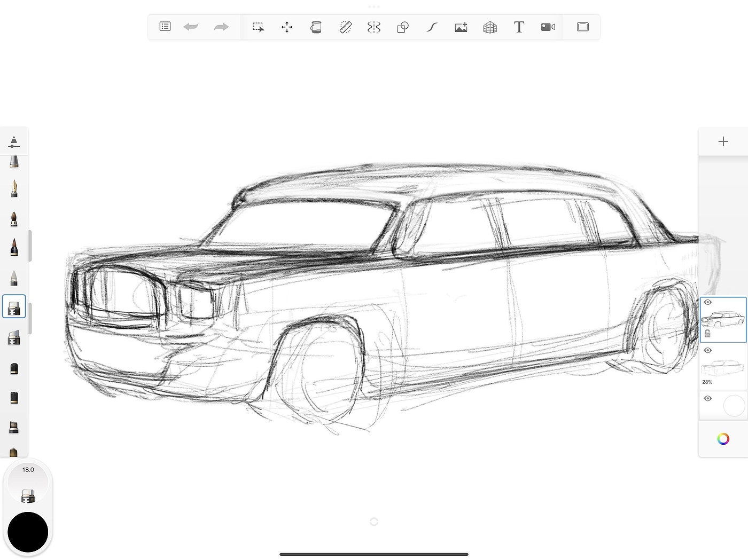Viewport: 748px width, 560px height.
Task: Select the Selection tool
Action: click(258, 27)
